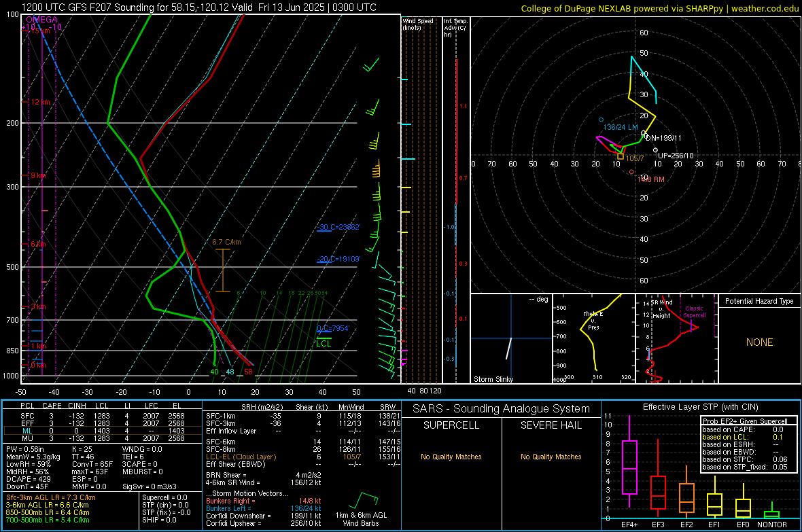Screen dimensions: 802x532
Task: Click the '148 RM' hodograph label
Action: pos(651,179)
